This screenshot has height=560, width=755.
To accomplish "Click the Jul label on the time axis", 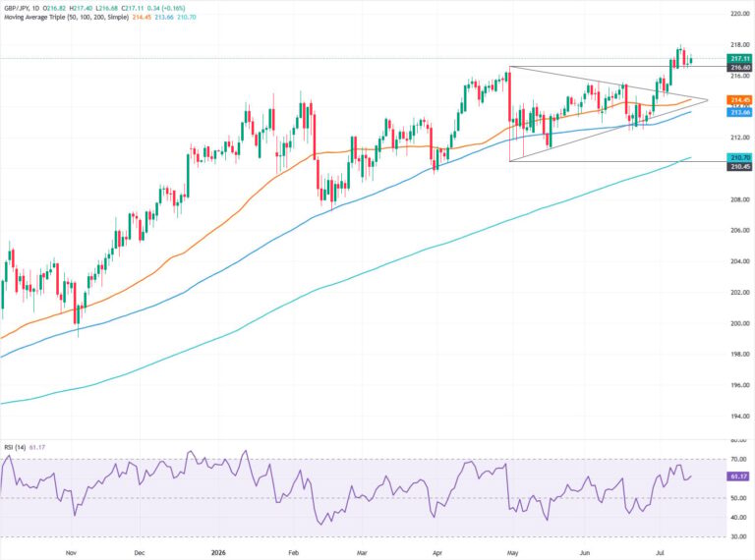I will pyautogui.click(x=660, y=553).
